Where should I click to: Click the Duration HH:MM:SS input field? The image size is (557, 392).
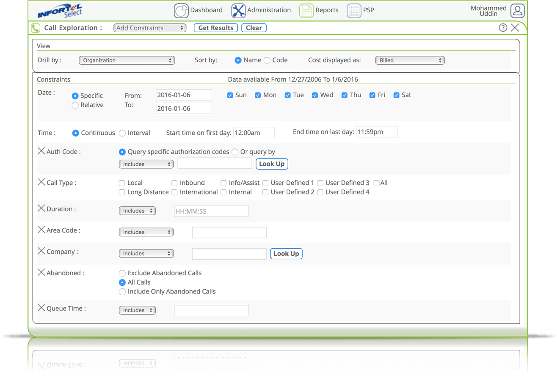pyautogui.click(x=211, y=211)
